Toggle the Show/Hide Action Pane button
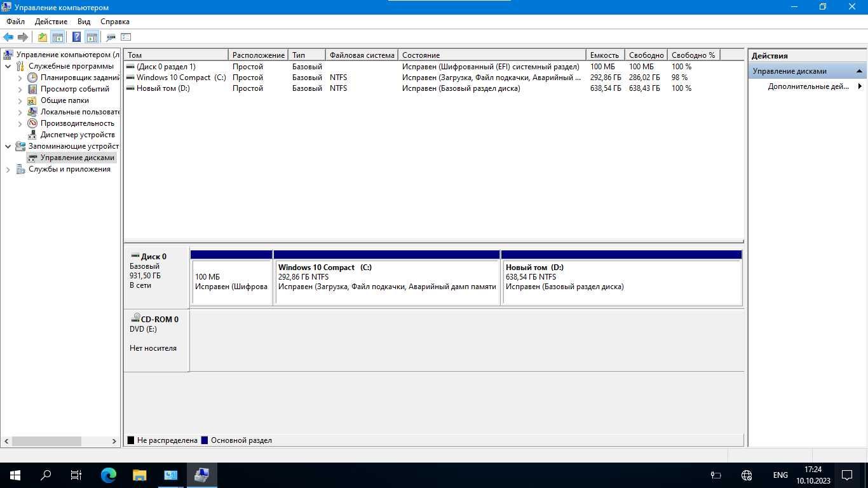This screenshot has width=868, height=488. pos(92,37)
